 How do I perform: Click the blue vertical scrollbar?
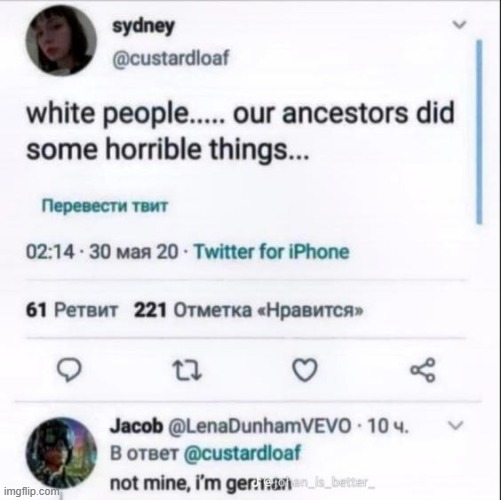(x=479, y=132)
